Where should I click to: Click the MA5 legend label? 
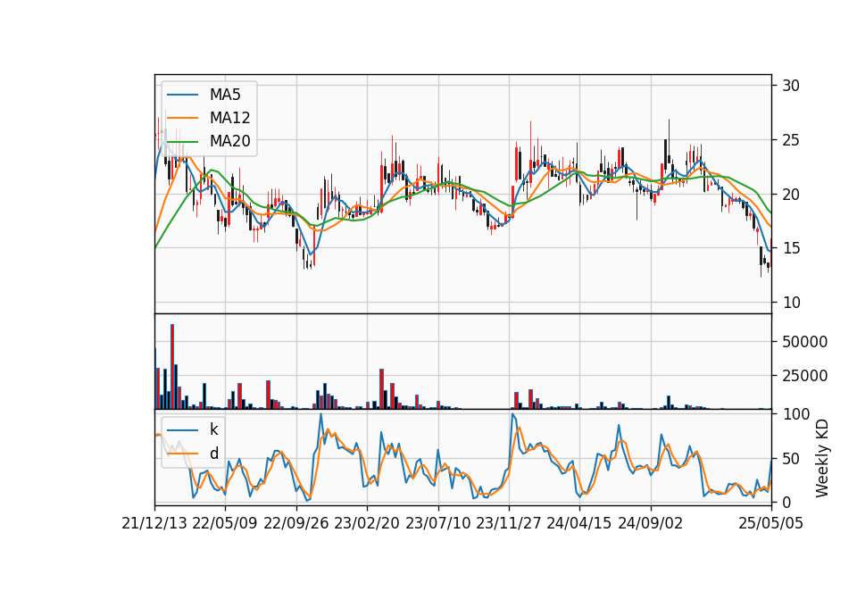click(x=225, y=95)
